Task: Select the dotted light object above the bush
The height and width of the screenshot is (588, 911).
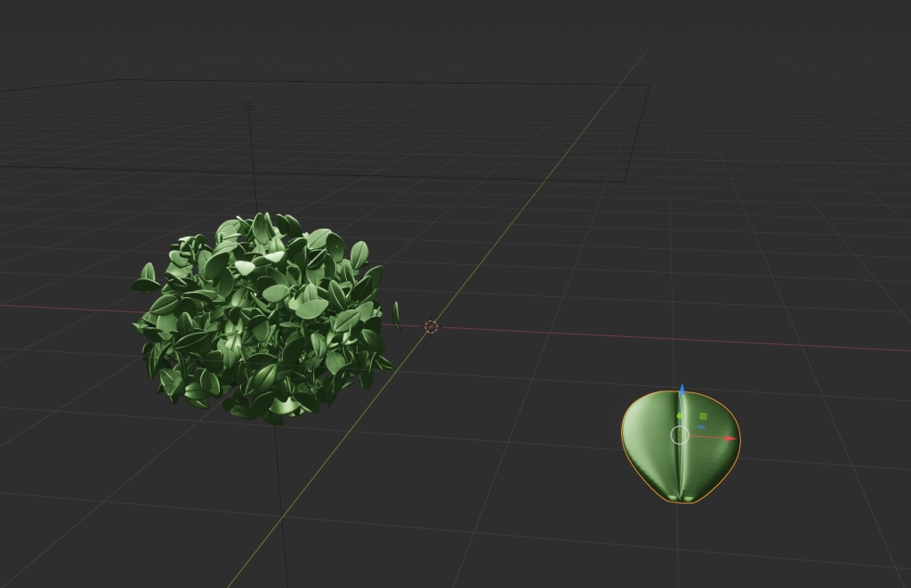Action: point(249,106)
